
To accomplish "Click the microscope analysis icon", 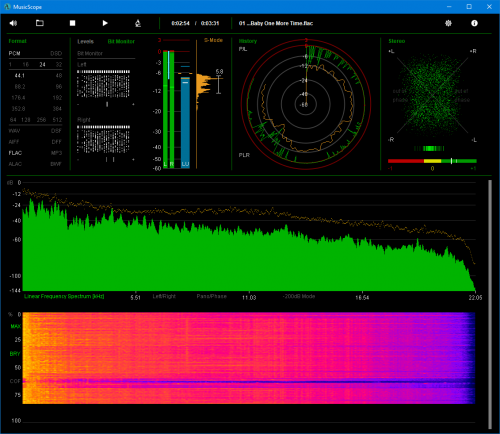I will [138, 23].
